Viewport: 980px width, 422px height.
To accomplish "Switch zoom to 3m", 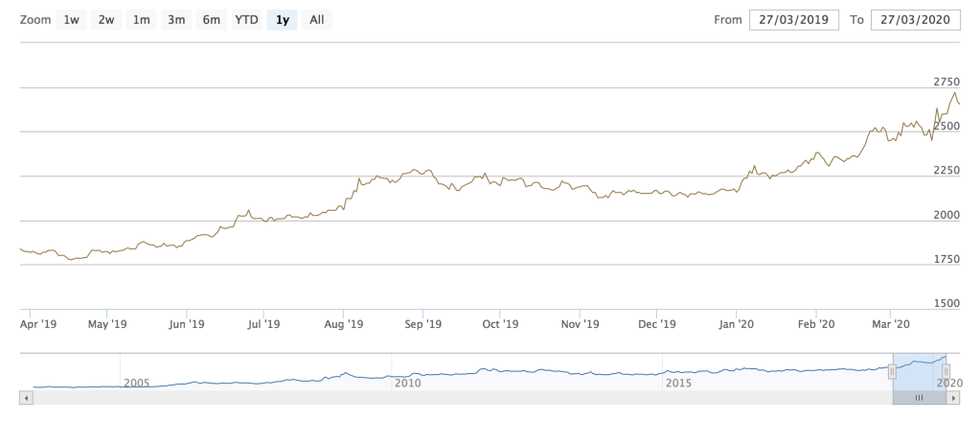I will 176,20.
